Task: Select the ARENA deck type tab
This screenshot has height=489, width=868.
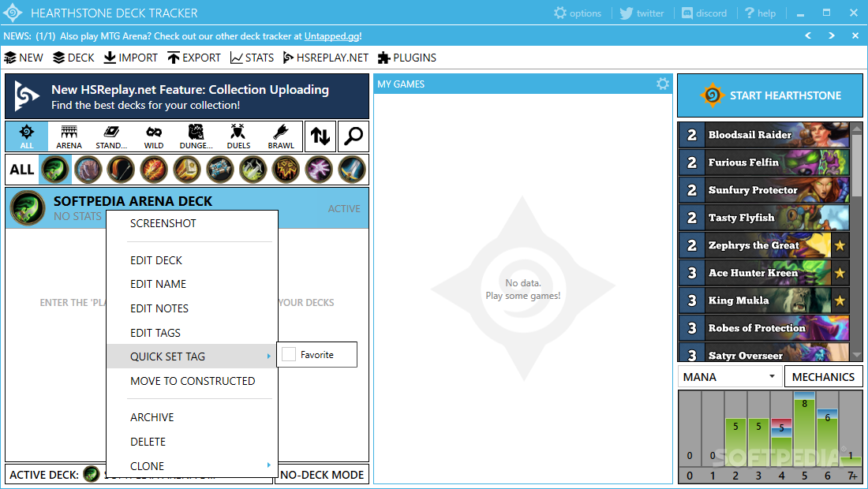Action: coord(69,136)
